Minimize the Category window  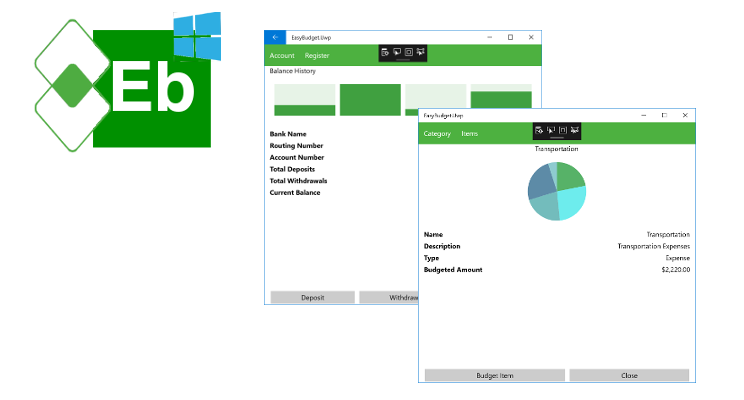point(644,115)
